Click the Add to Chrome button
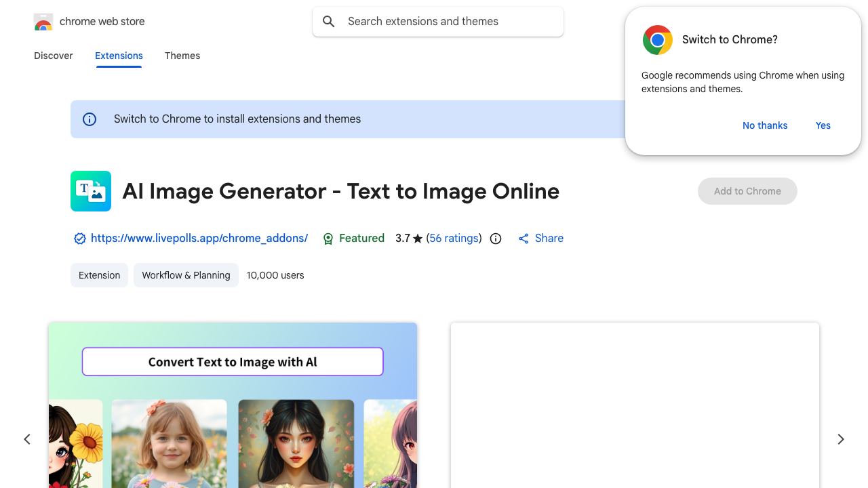 click(x=747, y=191)
